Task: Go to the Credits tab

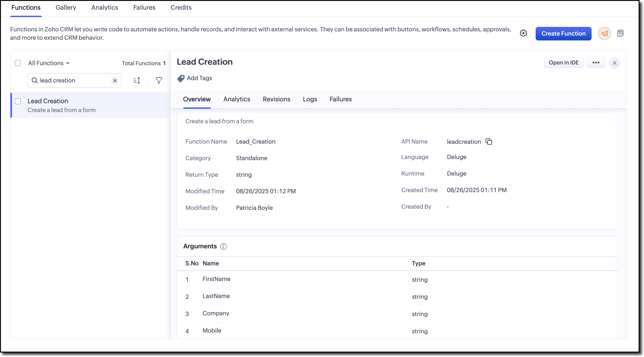Action: pos(181,7)
